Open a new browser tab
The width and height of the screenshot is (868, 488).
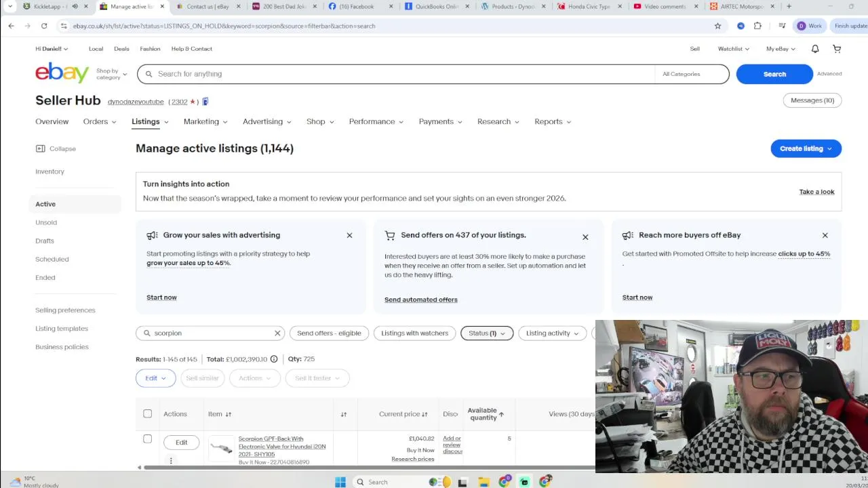[x=789, y=6]
